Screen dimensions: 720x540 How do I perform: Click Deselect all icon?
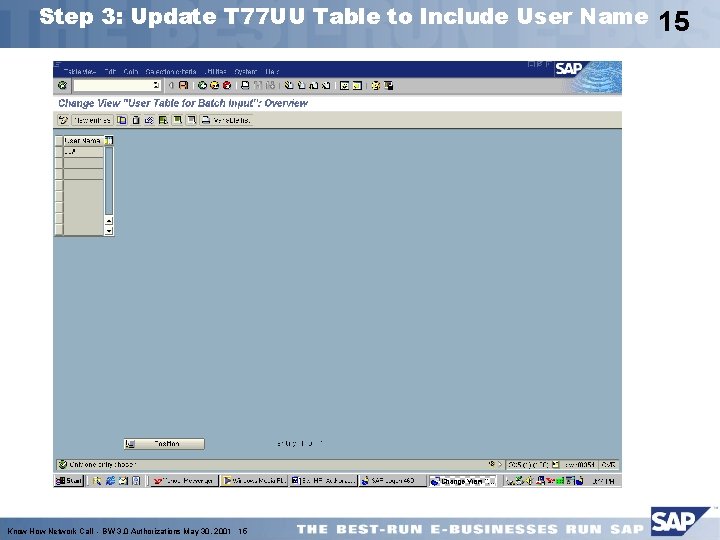pyautogui.click(x=191, y=120)
